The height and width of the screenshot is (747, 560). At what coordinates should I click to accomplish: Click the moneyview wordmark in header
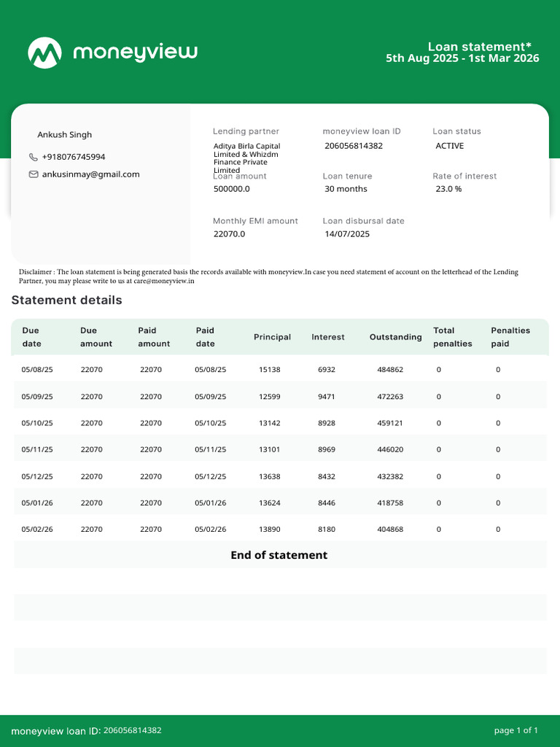[x=135, y=53]
